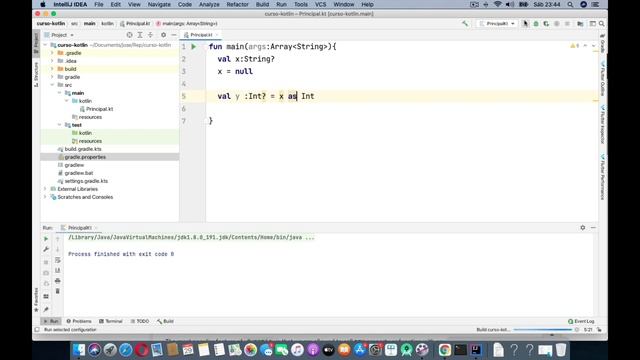Toggle the Project side tool window tab

(36, 42)
